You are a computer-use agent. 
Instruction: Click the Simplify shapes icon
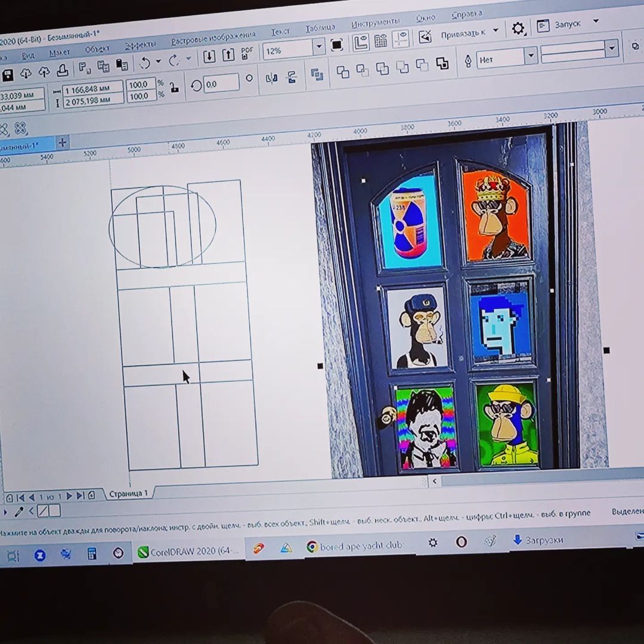tap(402, 67)
